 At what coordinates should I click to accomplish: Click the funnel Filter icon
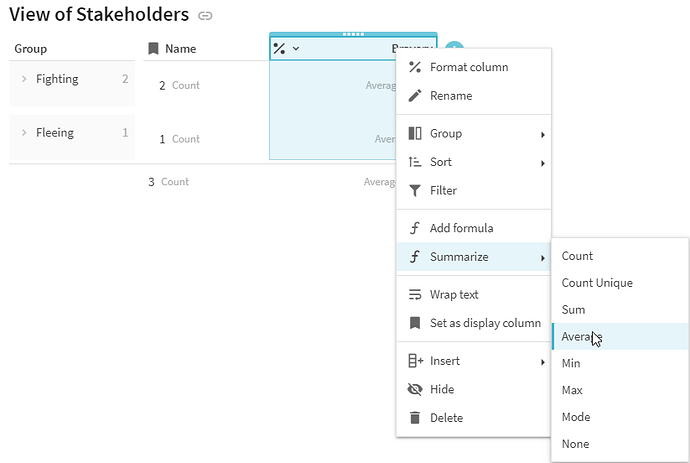[x=415, y=190]
